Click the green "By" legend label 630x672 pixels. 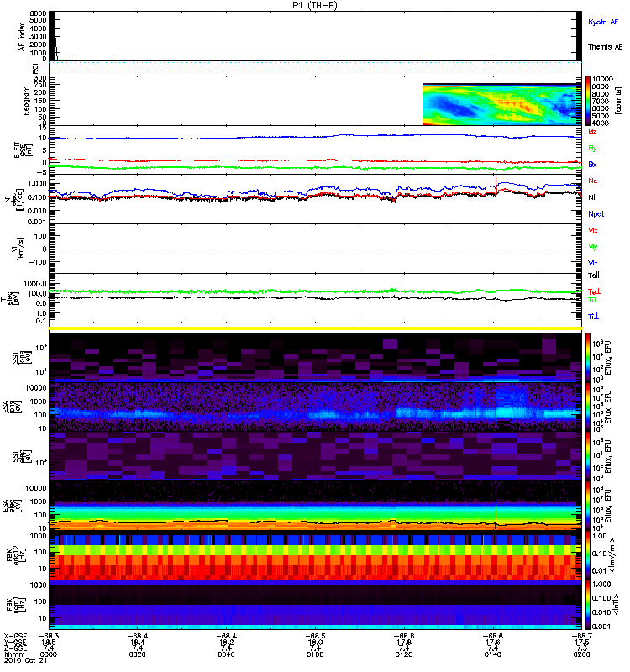[592, 149]
